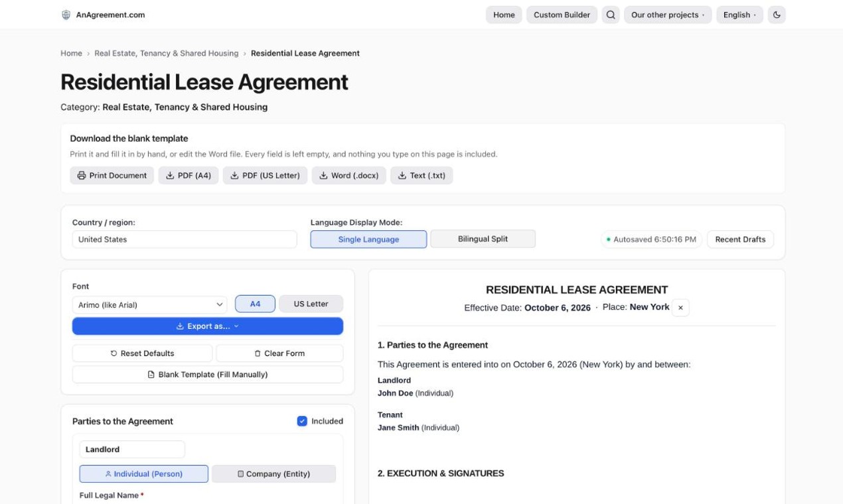This screenshot has width=843, height=504.
Task: Click the Residential Lease Agreement breadcrumb text
Action: pos(305,53)
